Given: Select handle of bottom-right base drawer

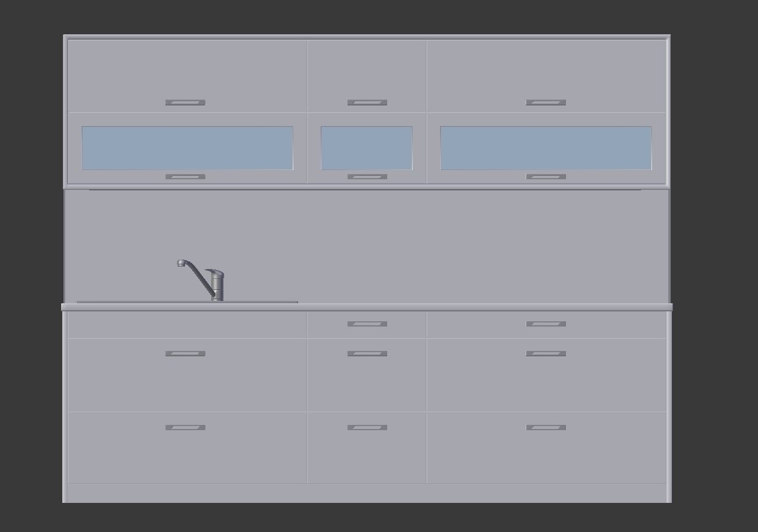Looking at the screenshot, I should (546, 427).
